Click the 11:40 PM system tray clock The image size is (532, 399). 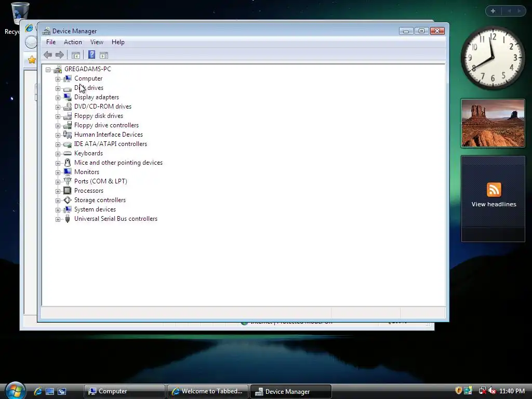pos(512,391)
